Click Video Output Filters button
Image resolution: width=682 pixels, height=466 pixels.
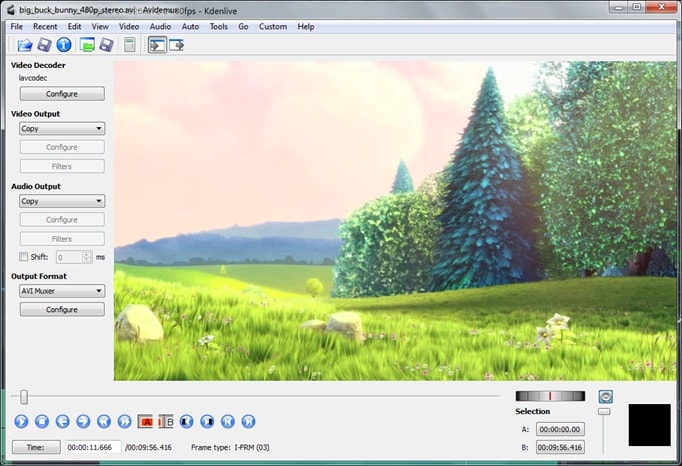pos(62,166)
